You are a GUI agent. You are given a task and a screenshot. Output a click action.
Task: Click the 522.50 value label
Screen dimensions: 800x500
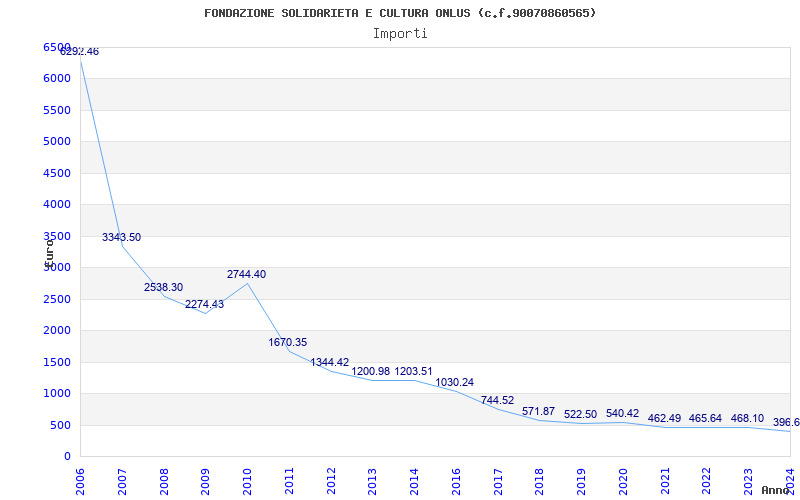(x=581, y=414)
